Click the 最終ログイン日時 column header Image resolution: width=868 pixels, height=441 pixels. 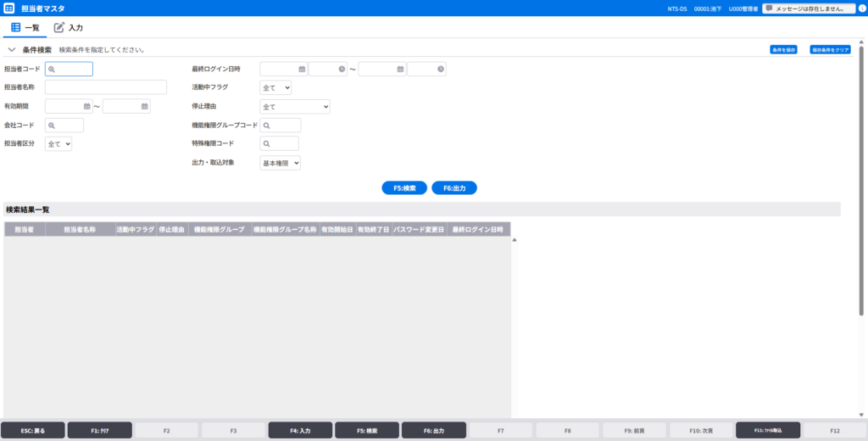pyautogui.click(x=478, y=229)
